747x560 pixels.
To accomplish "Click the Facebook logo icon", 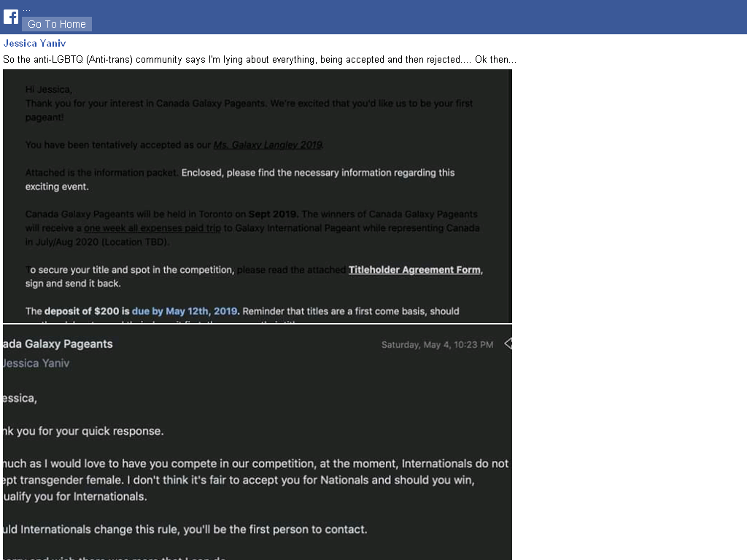I will click(x=11, y=17).
